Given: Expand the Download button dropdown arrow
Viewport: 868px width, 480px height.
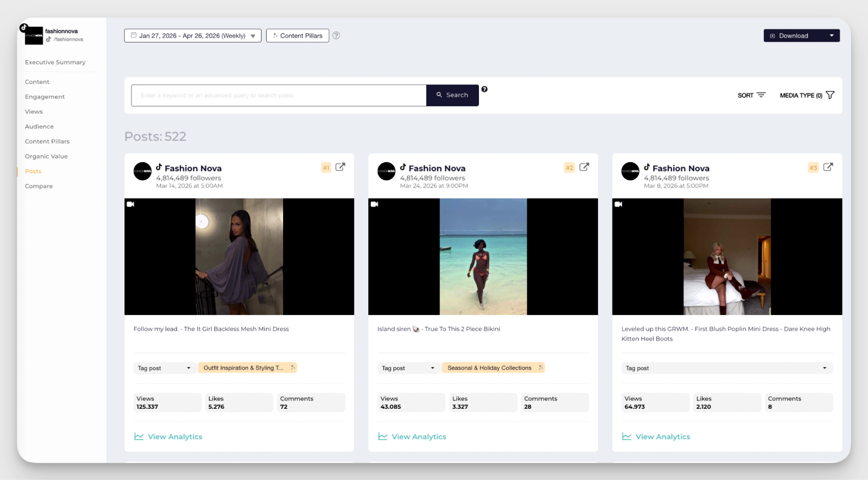Looking at the screenshot, I should pyautogui.click(x=832, y=36).
